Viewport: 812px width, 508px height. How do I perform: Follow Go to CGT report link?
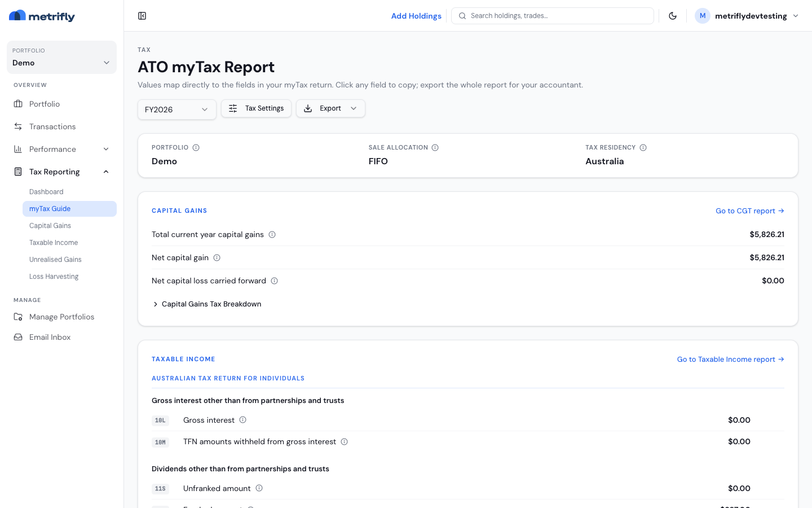point(750,211)
